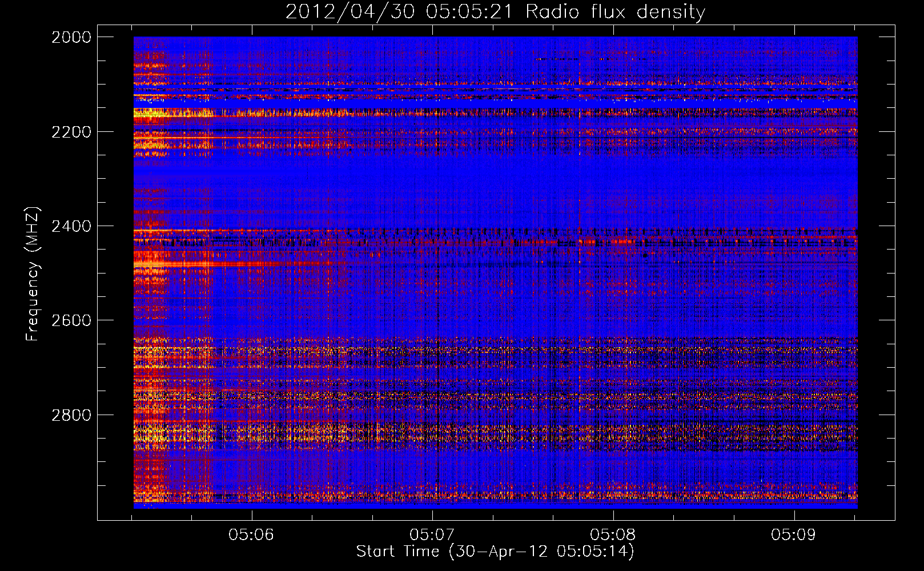Click the 05:09 time tick label
The width and height of the screenshot is (924, 571).
tap(794, 534)
